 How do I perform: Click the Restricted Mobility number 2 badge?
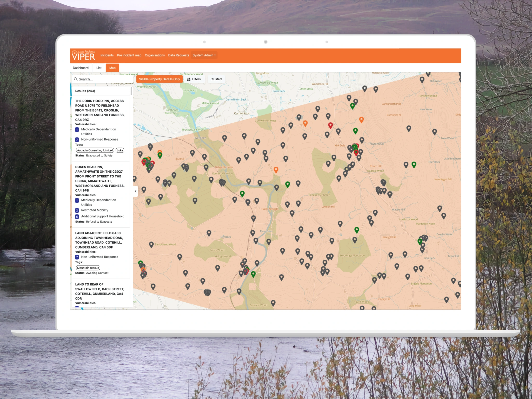pyautogui.click(x=77, y=210)
